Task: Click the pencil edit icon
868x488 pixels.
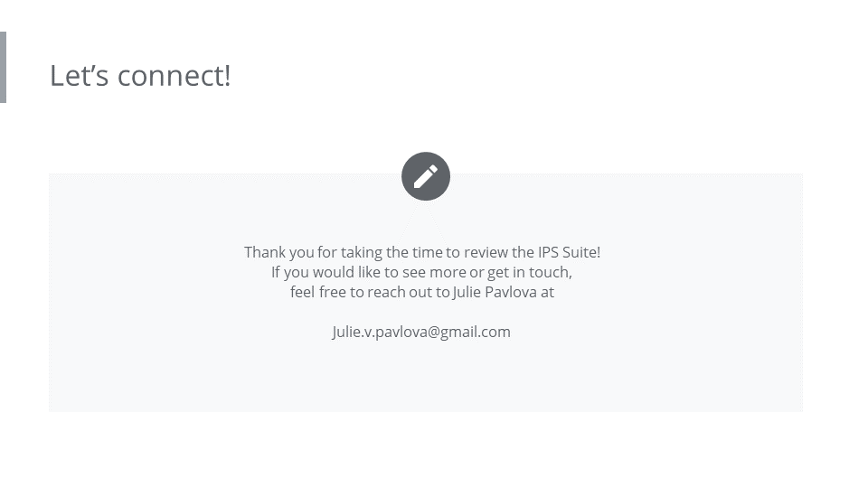Action: [426, 176]
